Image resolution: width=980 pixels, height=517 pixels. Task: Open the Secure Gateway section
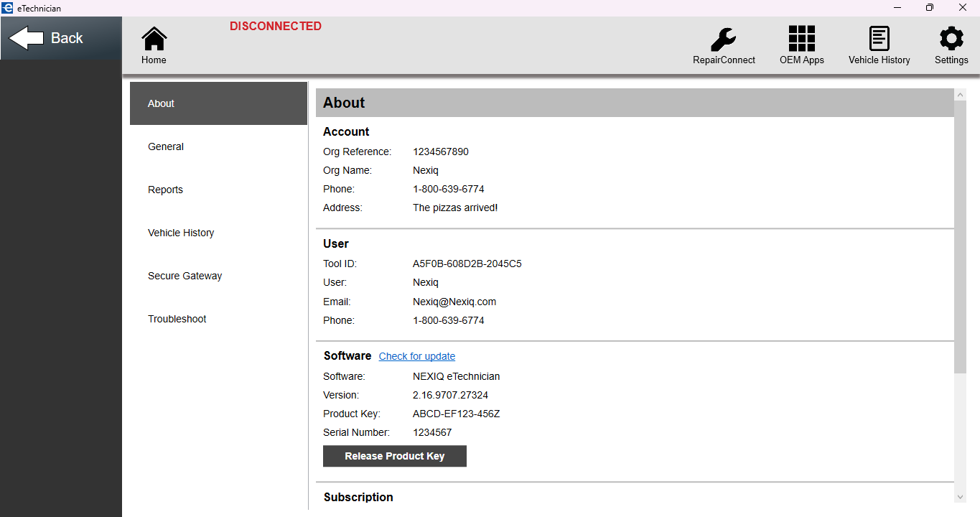pos(218,276)
